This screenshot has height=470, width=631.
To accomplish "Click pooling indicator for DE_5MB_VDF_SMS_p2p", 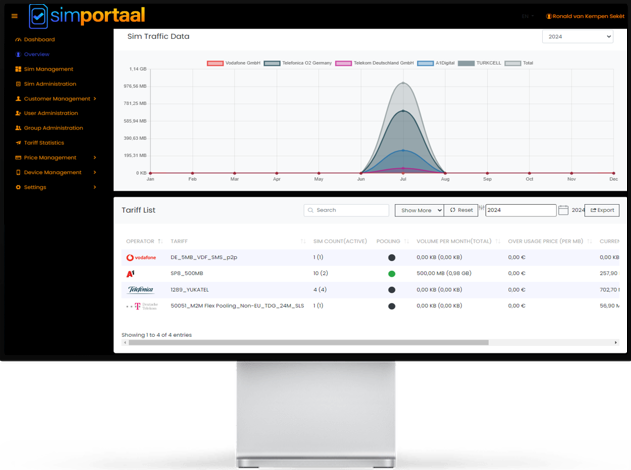I will pyautogui.click(x=392, y=258).
